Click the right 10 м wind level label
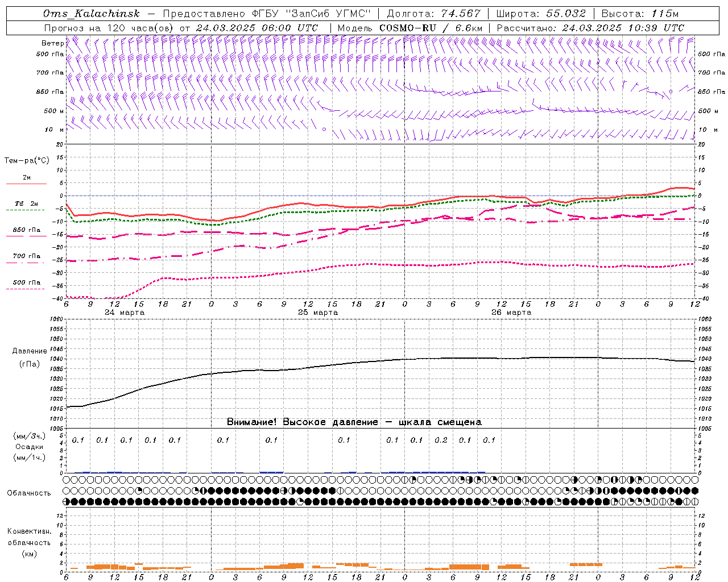The height and width of the screenshot is (582, 728). (708, 130)
